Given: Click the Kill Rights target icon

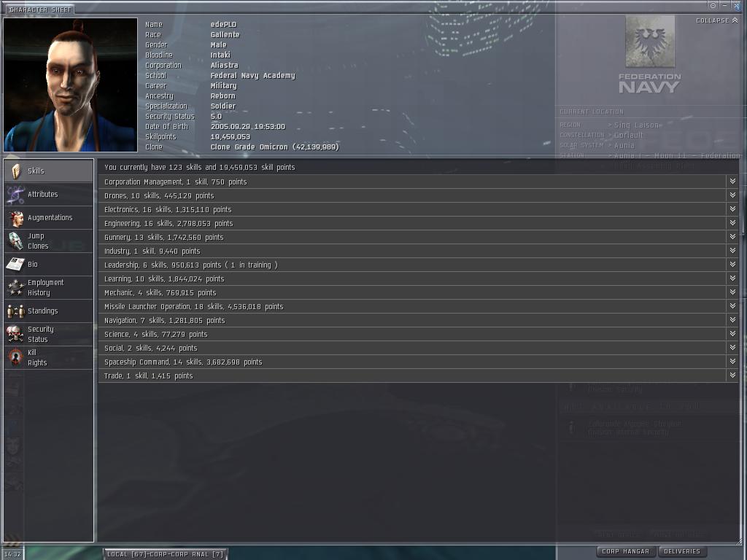Looking at the screenshot, I should [x=16, y=357].
